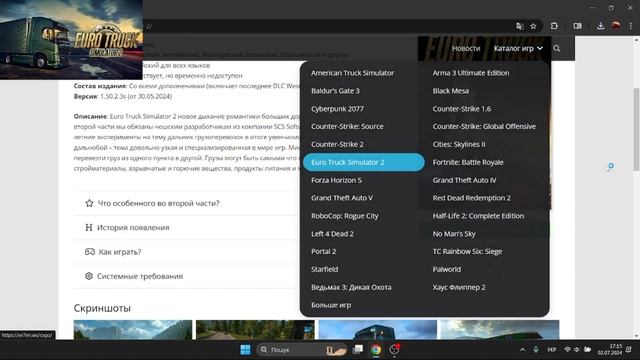
Task: Open Counter-Strike 2 entry
Action: [337, 144]
